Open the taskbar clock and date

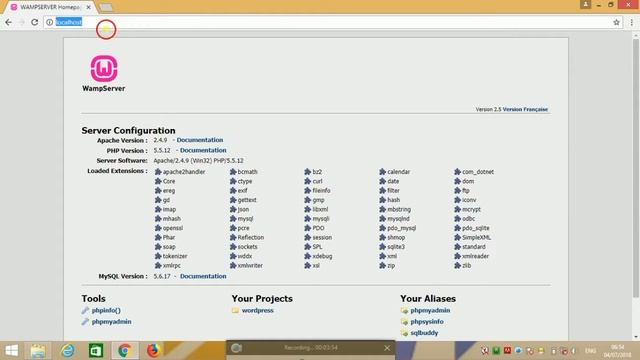(x=618, y=351)
